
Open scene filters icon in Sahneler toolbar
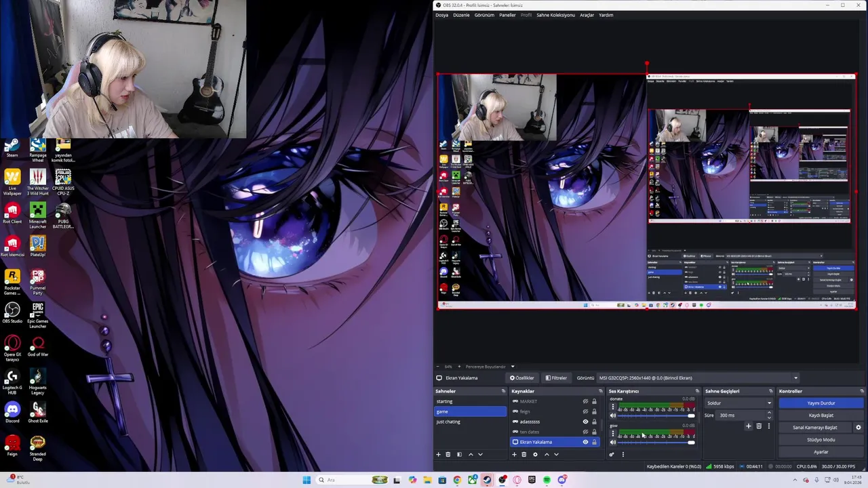(x=459, y=454)
